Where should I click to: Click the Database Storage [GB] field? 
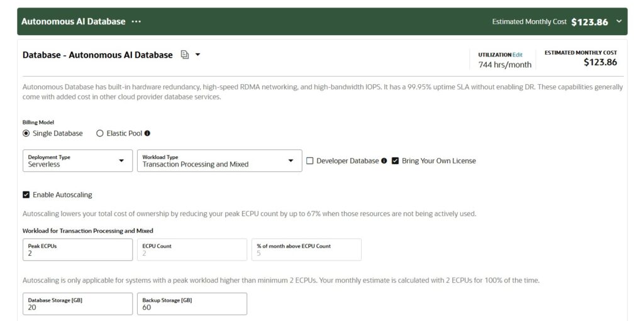coord(77,303)
